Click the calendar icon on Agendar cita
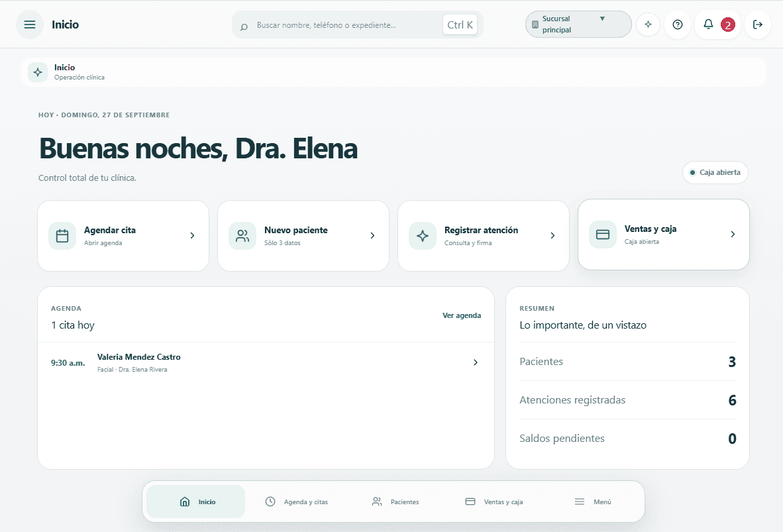Image resolution: width=783 pixels, height=532 pixels. pyautogui.click(x=62, y=236)
